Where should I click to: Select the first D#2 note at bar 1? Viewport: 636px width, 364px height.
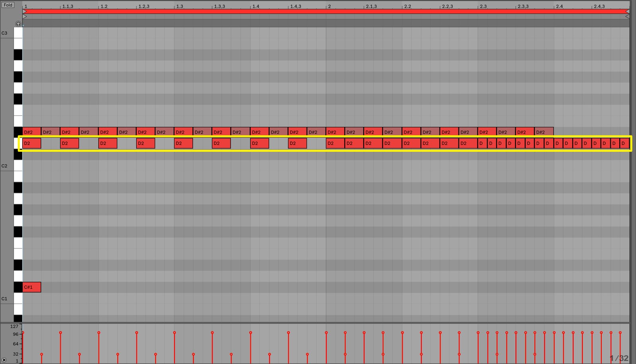[32, 132]
